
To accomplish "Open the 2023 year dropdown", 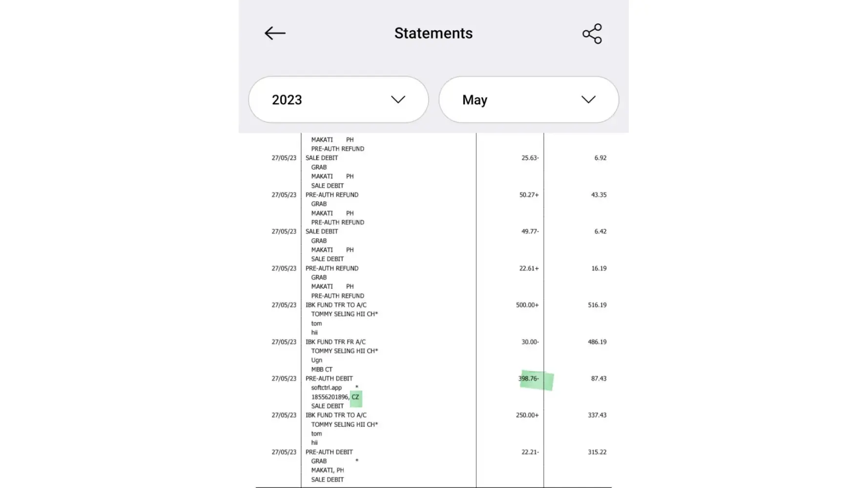I will pos(338,100).
